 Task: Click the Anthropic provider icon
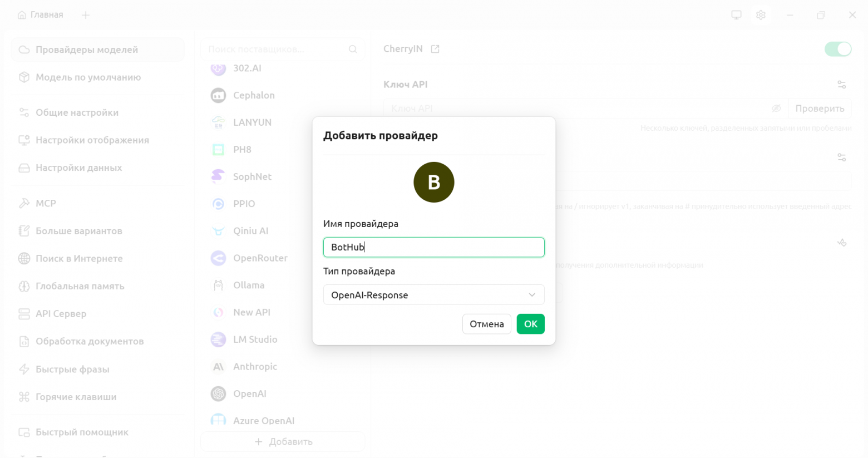click(218, 366)
